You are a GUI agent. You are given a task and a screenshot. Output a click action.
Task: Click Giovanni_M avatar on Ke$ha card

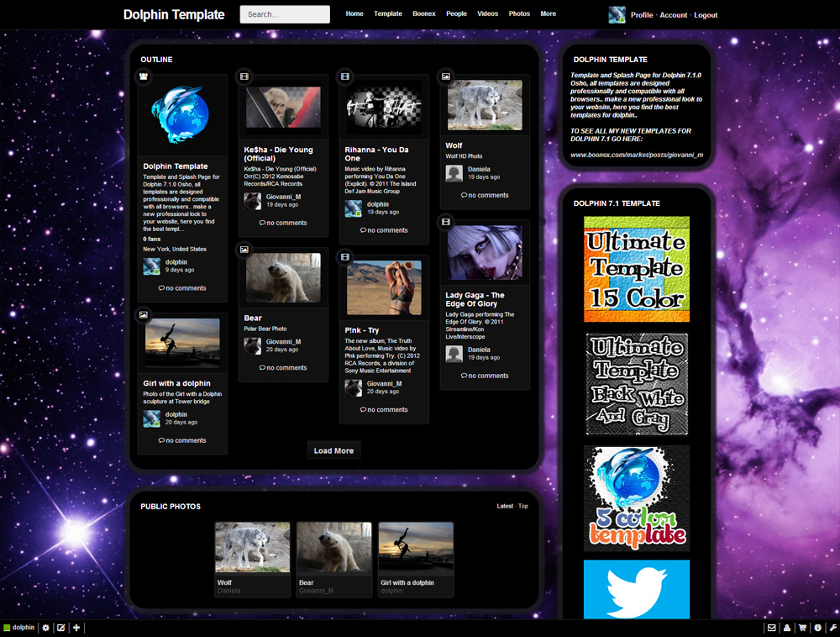click(x=252, y=201)
